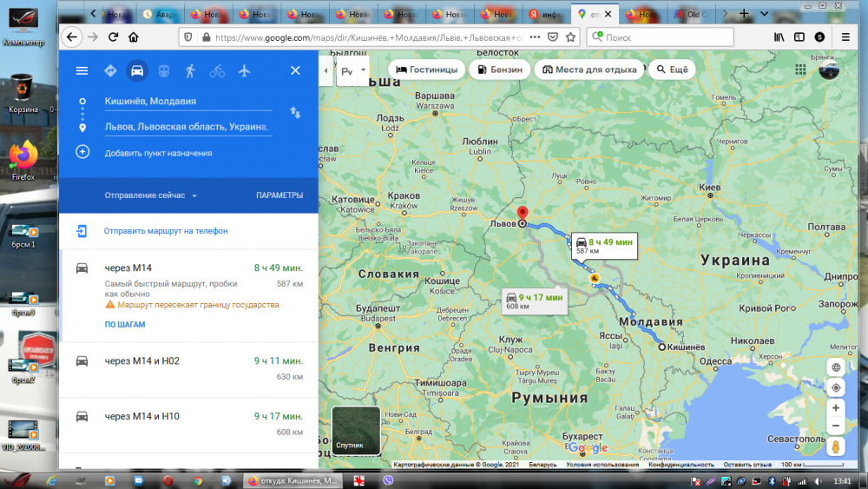Toggle driving mode as travel method

(136, 71)
